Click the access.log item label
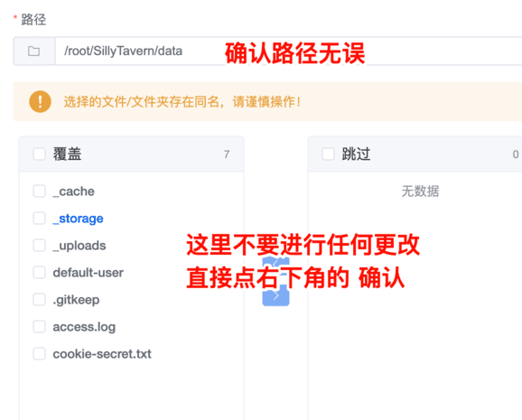Image resolution: width=522 pixels, height=420 pixels. point(84,327)
